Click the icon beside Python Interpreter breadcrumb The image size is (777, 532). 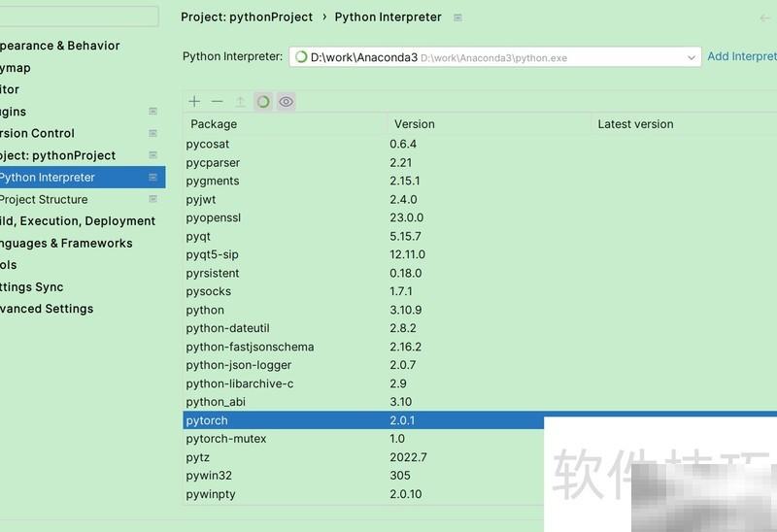[458, 17]
